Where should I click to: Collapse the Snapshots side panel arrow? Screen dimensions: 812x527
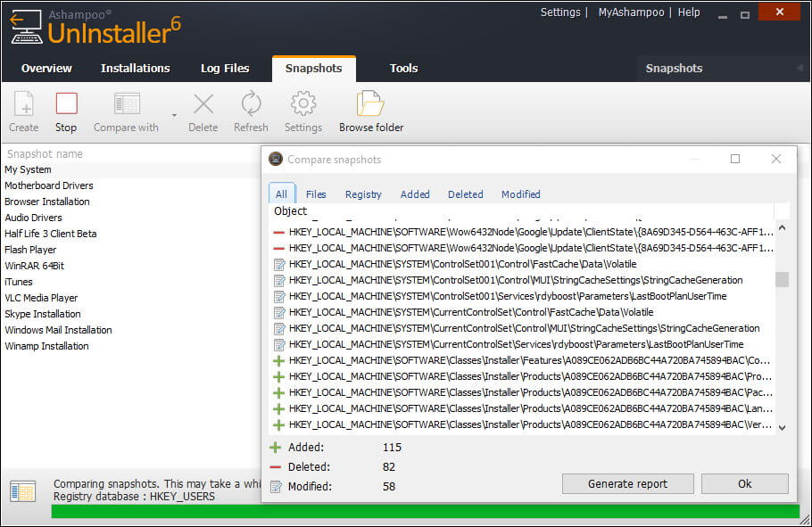click(800, 68)
